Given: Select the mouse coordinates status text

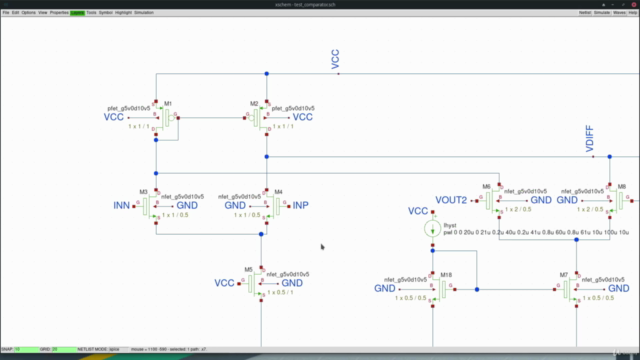Looking at the screenshot, I should (169, 349).
